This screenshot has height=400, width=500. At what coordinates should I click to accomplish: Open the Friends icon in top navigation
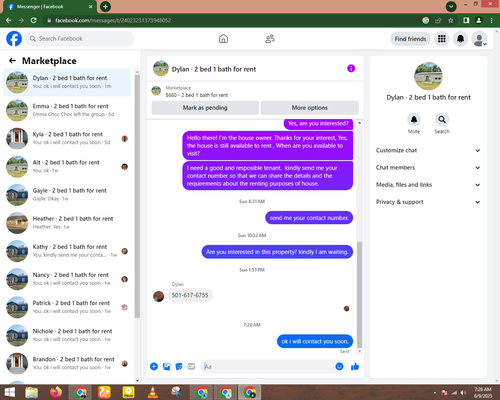(x=270, y=39)
